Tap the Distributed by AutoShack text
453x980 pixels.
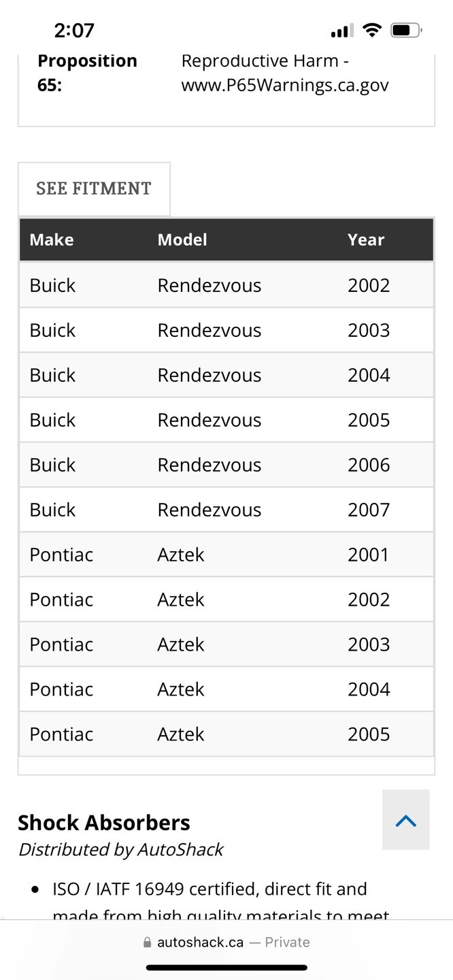point(121,849)
